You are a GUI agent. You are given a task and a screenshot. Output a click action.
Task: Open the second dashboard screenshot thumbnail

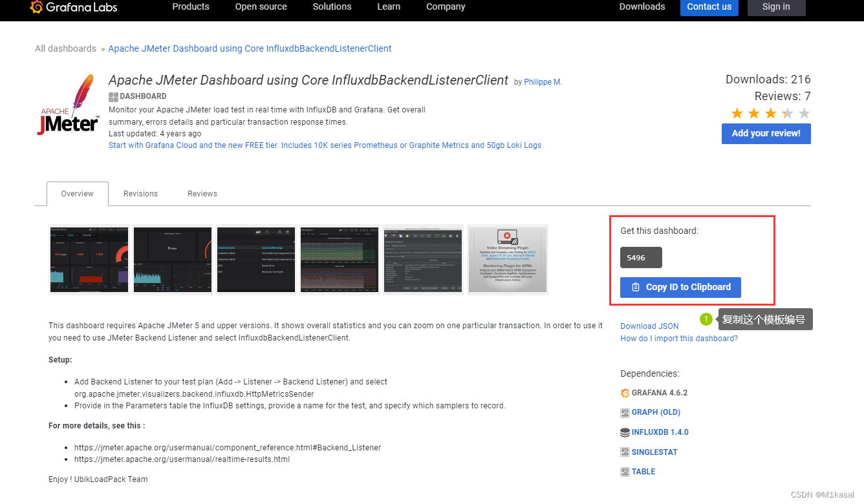(173, 260)
